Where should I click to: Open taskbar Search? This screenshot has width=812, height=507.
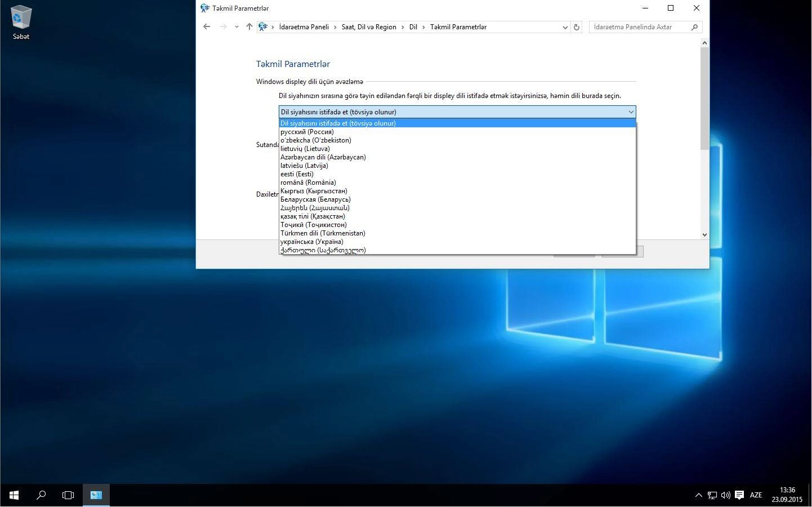[41, 495]
